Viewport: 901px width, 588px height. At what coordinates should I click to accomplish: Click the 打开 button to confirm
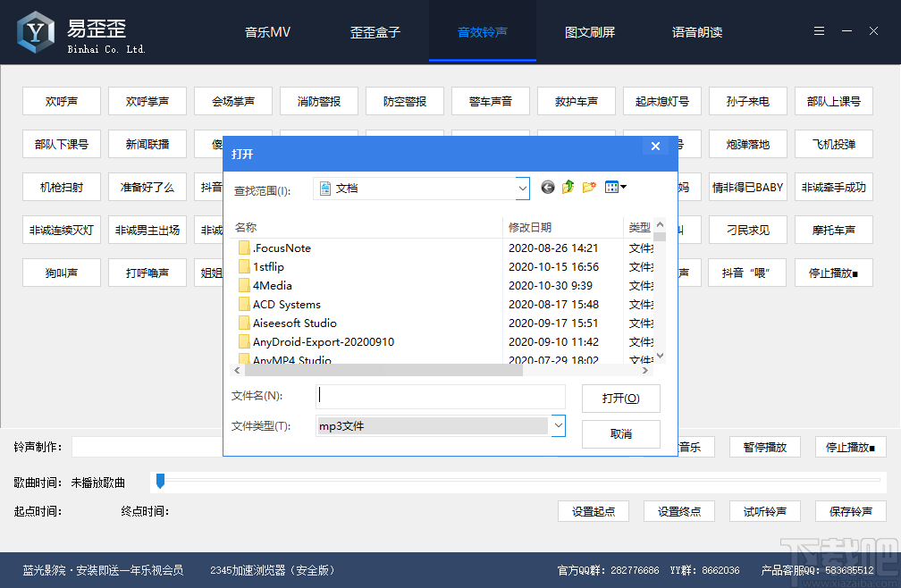pyautogui.click(x=620, y=398)
